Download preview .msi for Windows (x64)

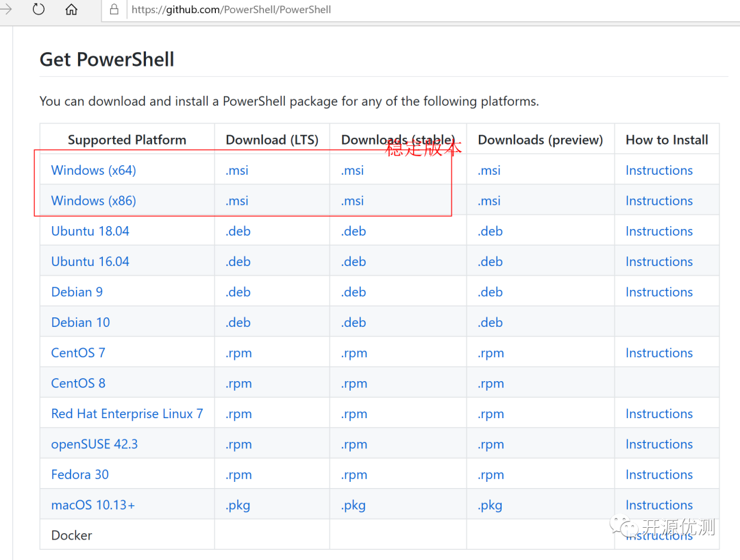point(489,171)
